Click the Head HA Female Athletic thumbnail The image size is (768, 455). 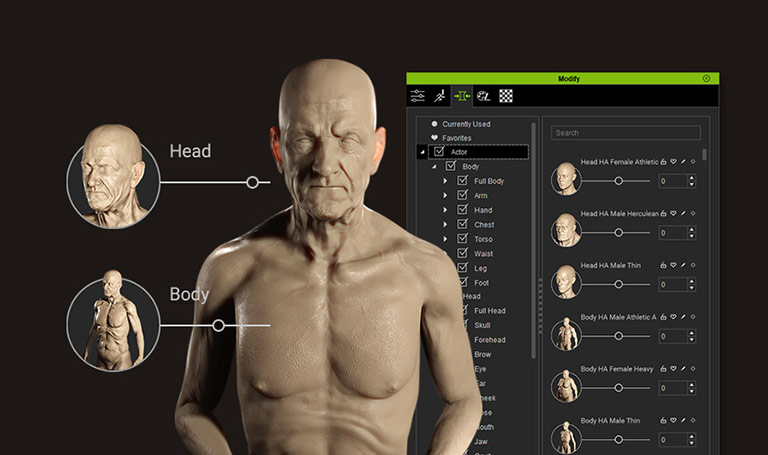(x=566, y=179)
